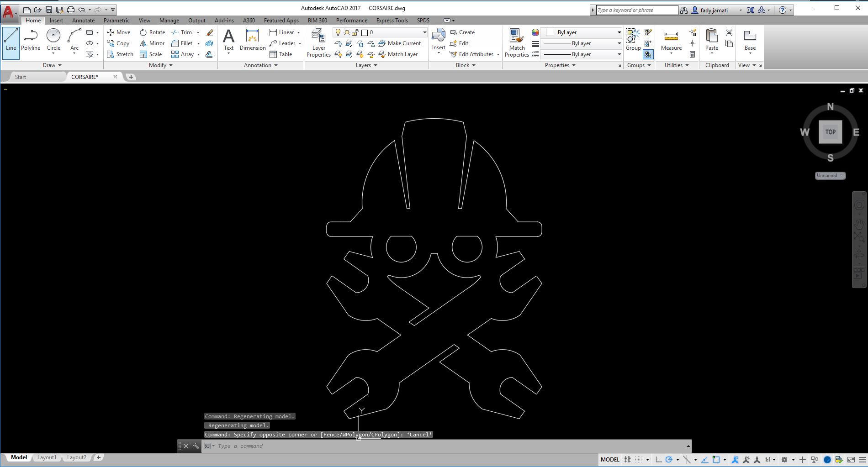Toggle polar tracking in status bar

point(669,459)
